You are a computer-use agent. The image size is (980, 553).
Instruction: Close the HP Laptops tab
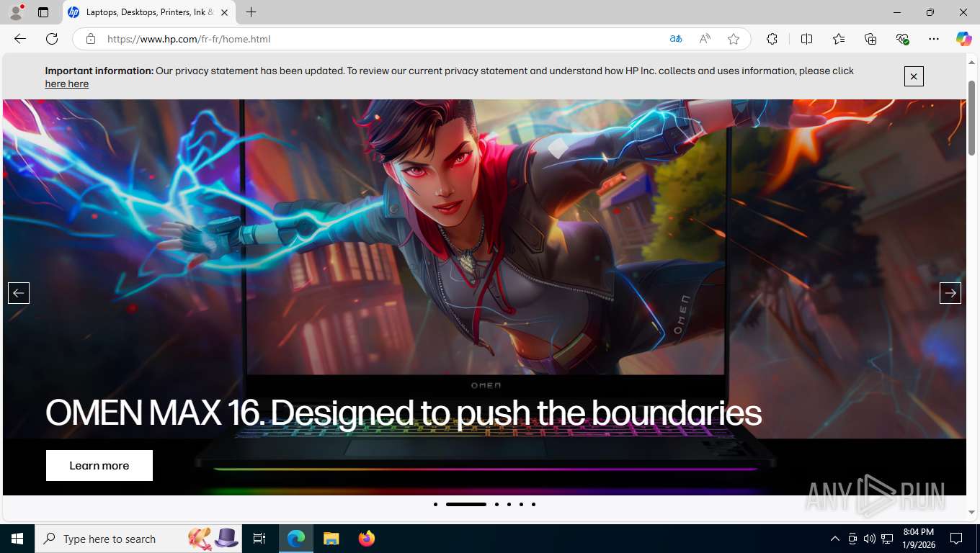(224, 12)
